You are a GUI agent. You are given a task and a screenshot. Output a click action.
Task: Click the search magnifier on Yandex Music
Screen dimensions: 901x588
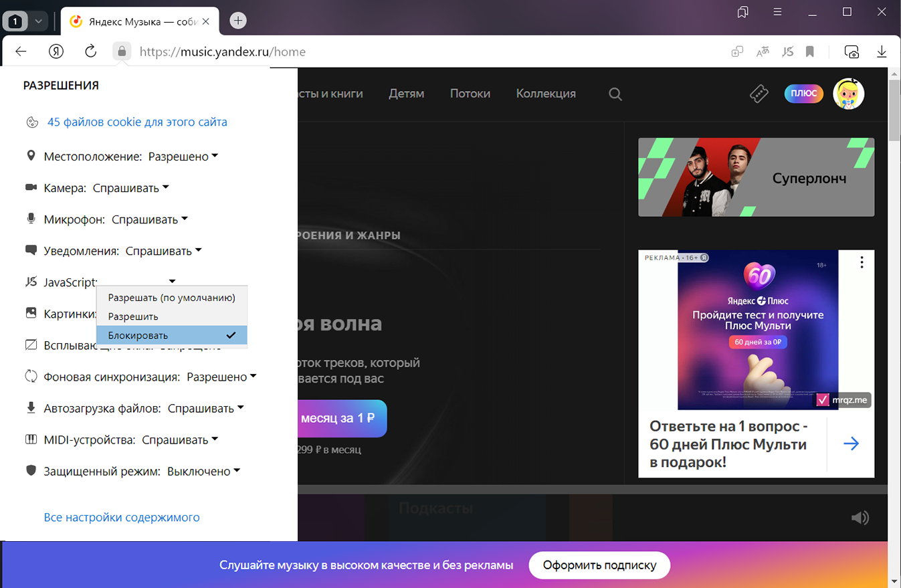[615, 94]
